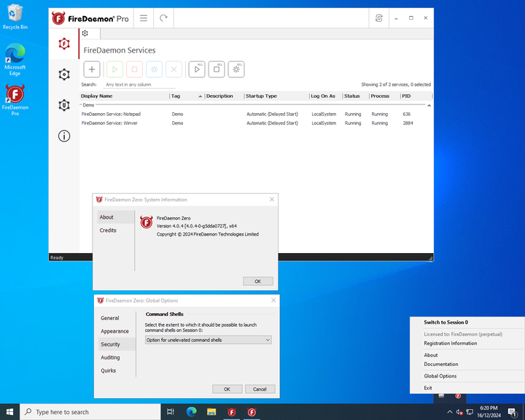Choose Switch to Session 0 menu item

pyautogui.click(x=467, y=322)
